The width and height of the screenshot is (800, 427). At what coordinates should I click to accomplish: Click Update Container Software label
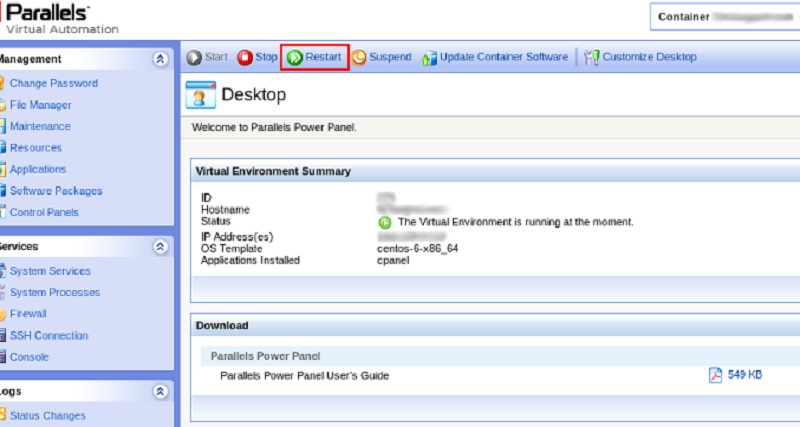click(x=504, y=57)
